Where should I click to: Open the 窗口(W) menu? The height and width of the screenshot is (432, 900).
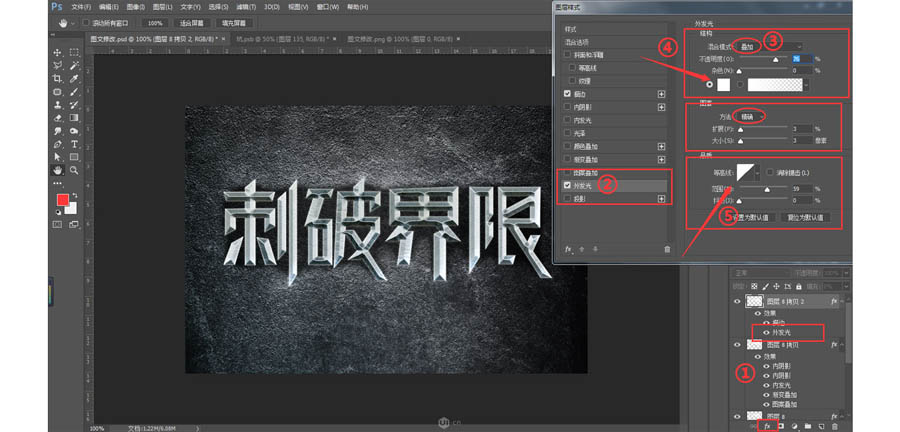329,7
